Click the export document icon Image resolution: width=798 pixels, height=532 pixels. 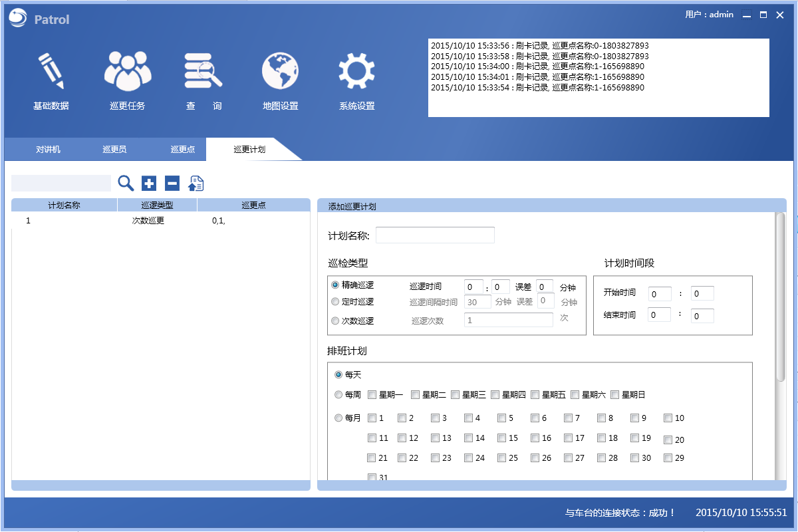pos(196,184)
